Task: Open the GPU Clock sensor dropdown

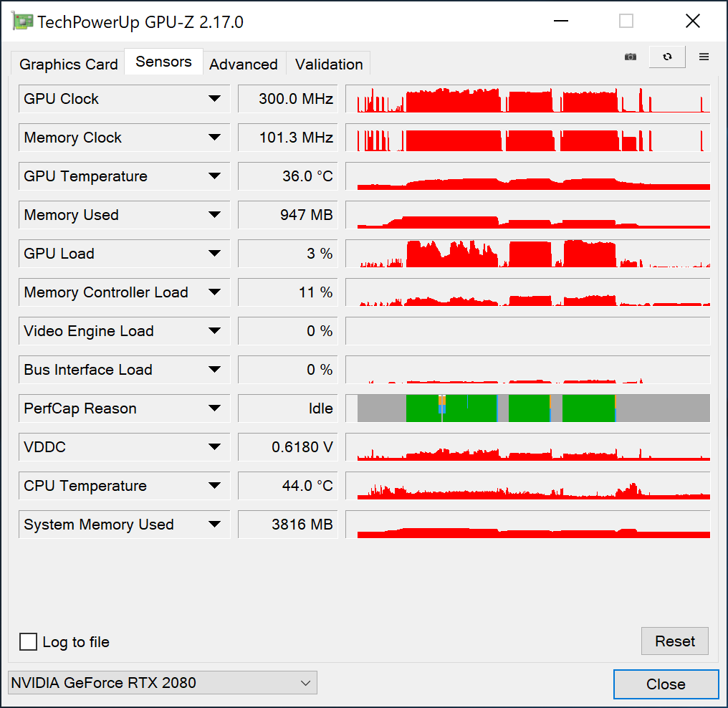Action: (x=124, y=98)
